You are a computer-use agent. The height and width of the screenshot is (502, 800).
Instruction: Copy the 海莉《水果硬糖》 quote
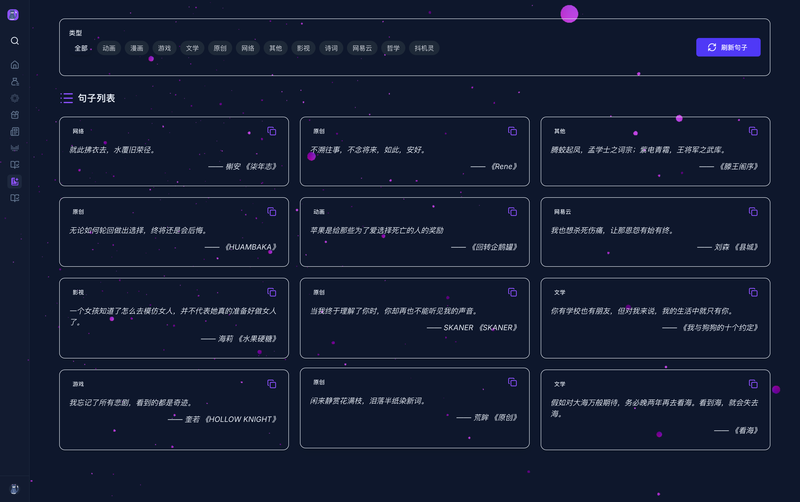(x=271, y=292)
